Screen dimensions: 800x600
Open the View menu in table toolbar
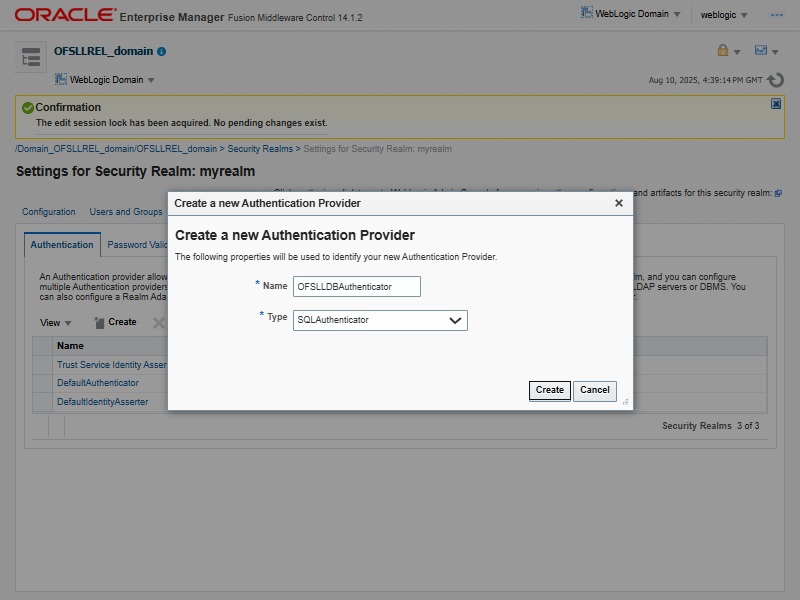[56, 322]
